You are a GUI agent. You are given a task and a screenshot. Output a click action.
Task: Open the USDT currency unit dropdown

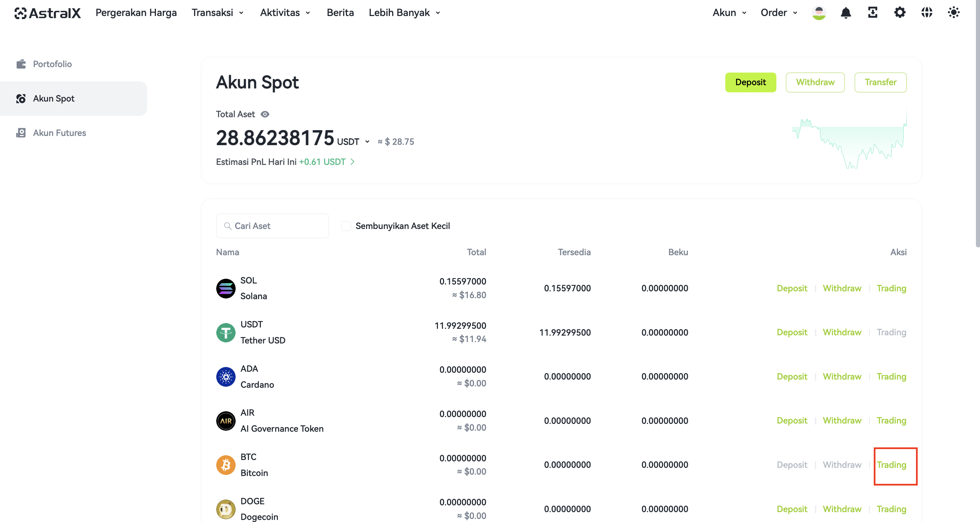tap(353, 142)
